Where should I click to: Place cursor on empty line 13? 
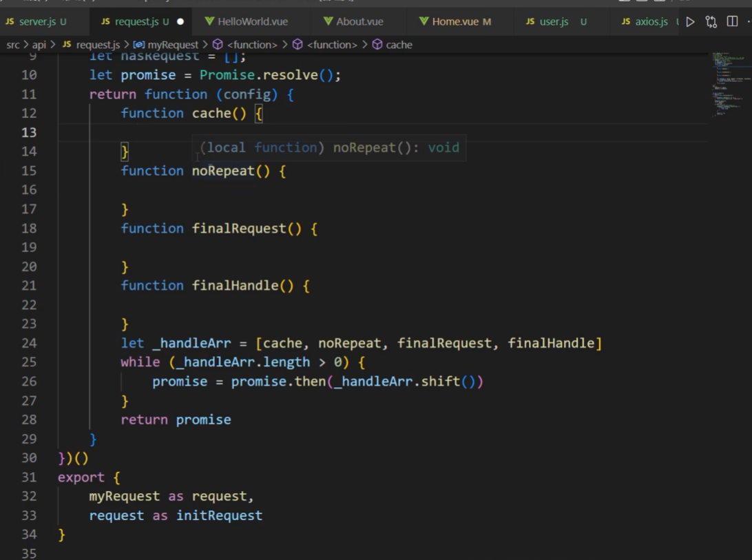pos(384,132)
